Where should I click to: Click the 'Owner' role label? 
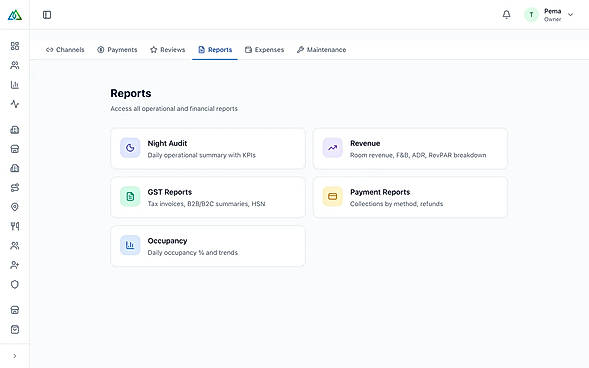click(553, 20)
